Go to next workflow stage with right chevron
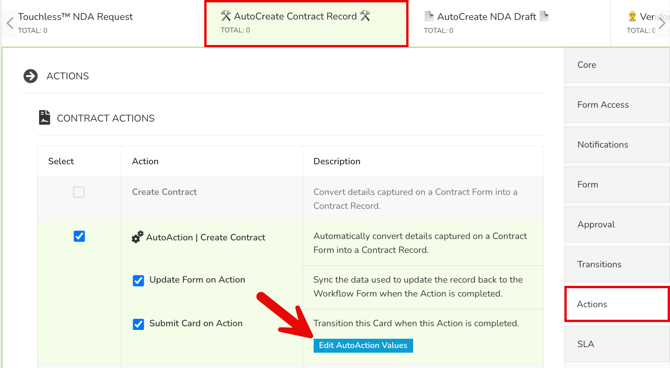Screen dimensions: 670x368 coord(661,23)
